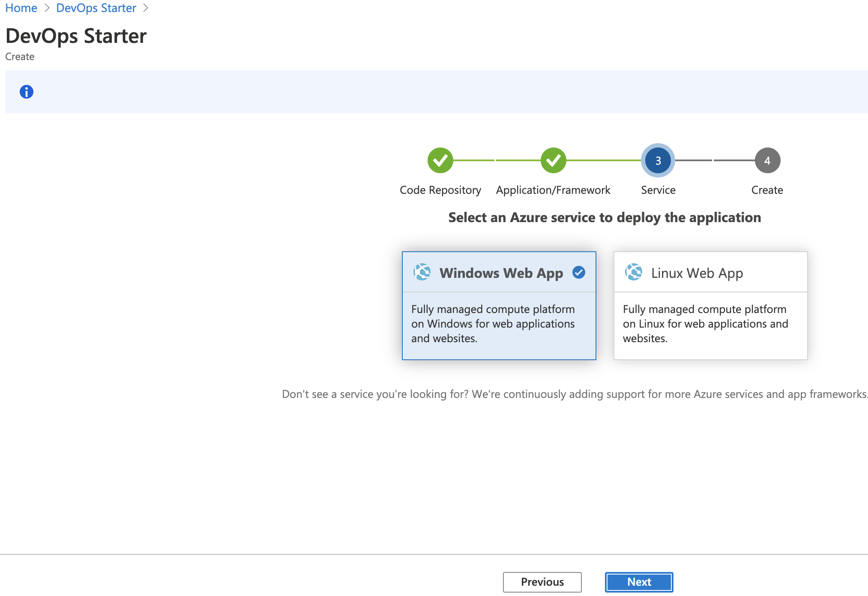This screenshot has width=868, height=596.
Task: Click the Linux card description text
Action: pyautogui.click(x=705, y=324)
